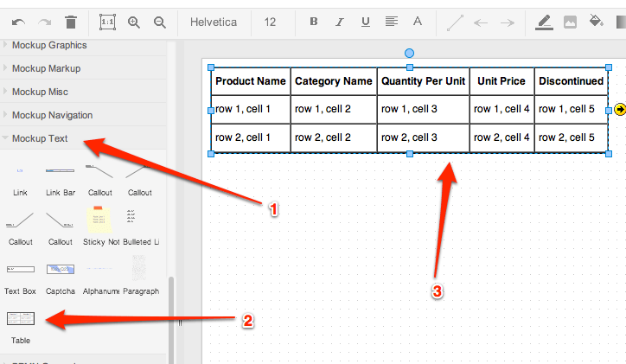Click table cell 'row 1, cell 3'
The height and width of the screenshot is (364, 626).
(x=423, y=109)
